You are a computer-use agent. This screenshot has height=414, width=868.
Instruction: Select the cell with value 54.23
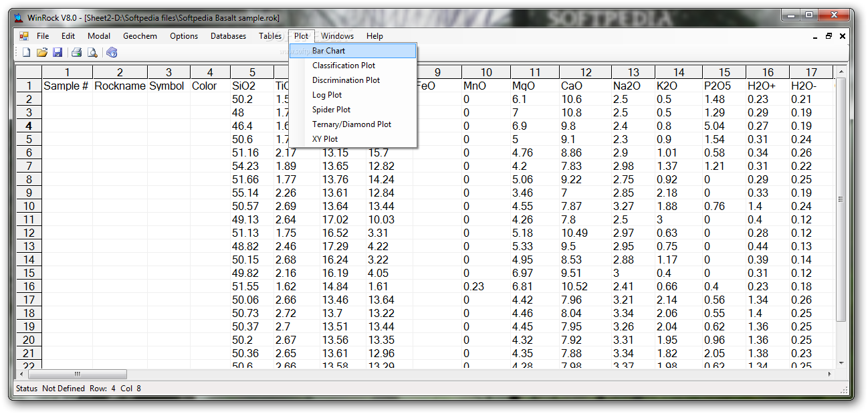click(252, 166)
